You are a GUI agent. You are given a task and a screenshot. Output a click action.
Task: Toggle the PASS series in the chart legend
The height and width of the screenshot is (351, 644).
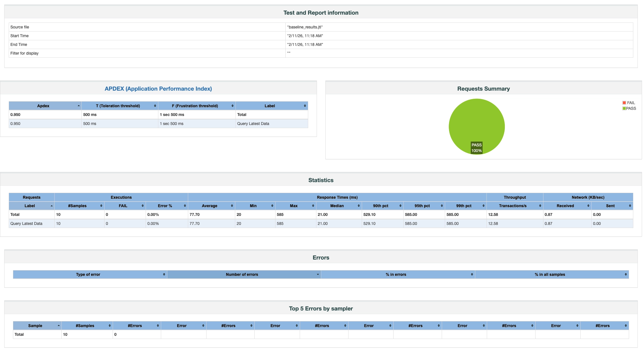coord(631,108)
